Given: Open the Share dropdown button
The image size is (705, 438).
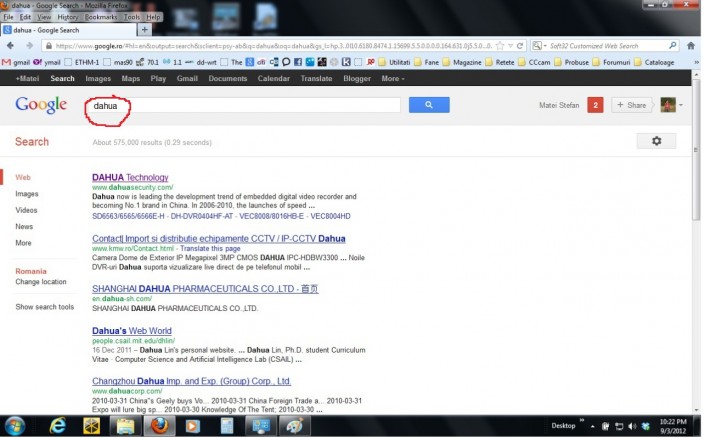Looking at the screenshot, I should click(x=632, y=105).
